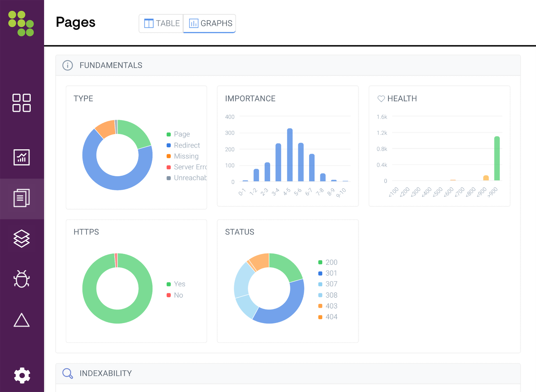Toggle the 403 status legend entry
The width and height of the screenshot is (536, 392).
click(x=328, y=306)
